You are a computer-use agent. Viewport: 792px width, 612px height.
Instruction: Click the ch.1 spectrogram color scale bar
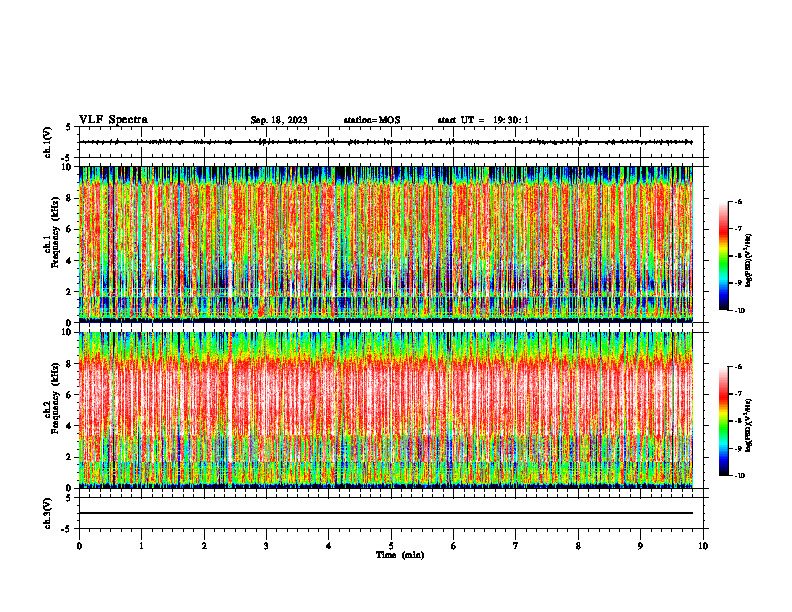click(x=723, y=256)
